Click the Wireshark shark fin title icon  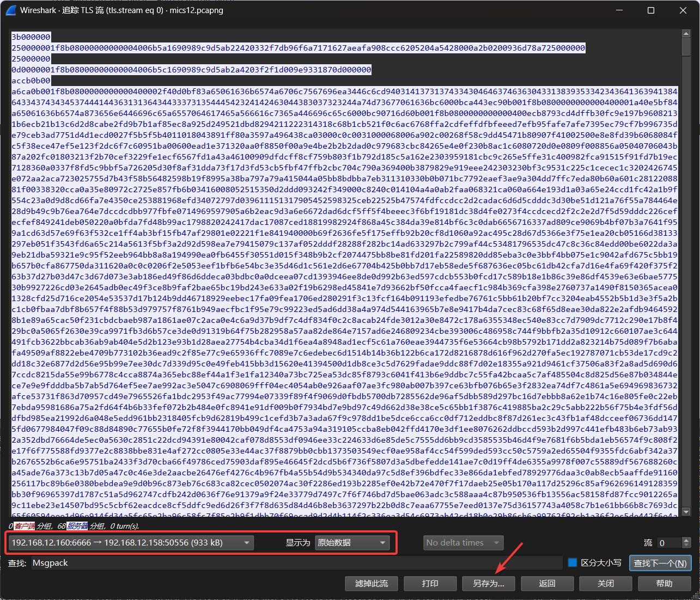[x=11, y=10]
